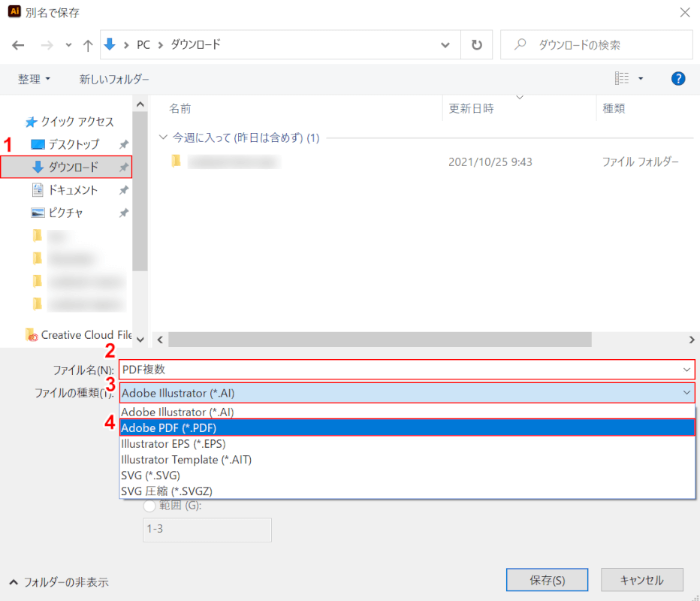Viewport: 700px width, 601px height.
Task: Click the 保存(S) button
Action: coord(547,580)
